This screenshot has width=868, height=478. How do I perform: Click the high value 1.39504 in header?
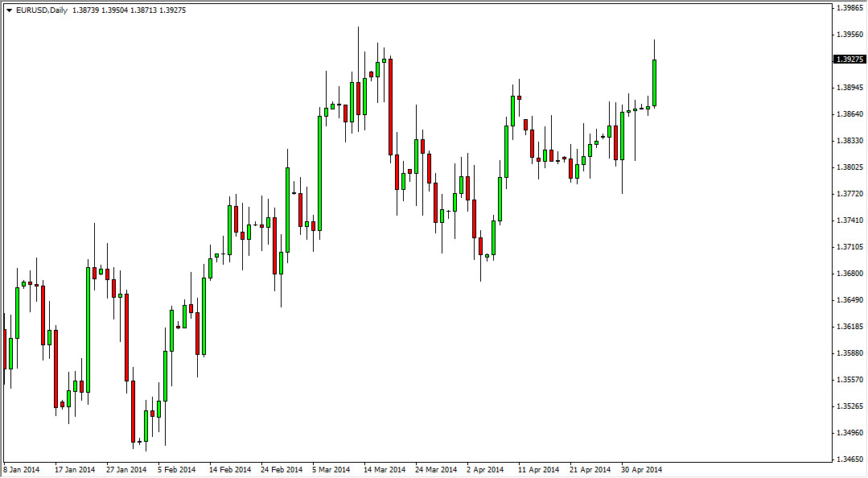(x=114, y=10)
